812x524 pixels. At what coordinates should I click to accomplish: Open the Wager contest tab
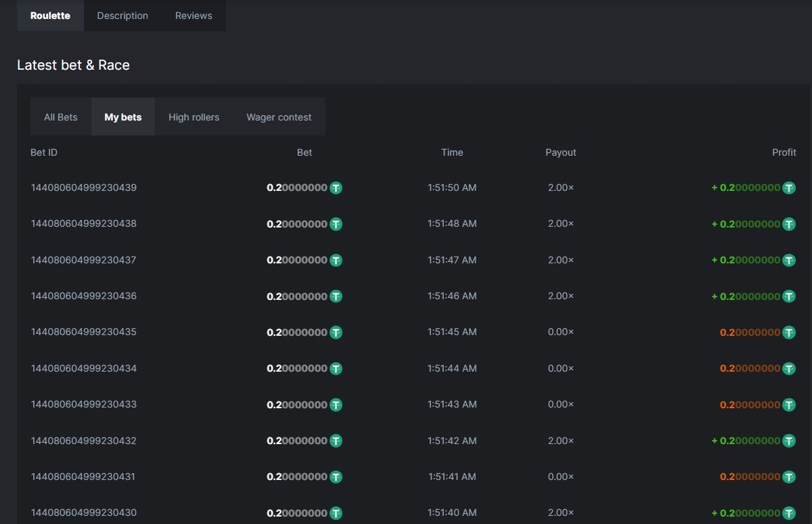(x=279, y=117)
